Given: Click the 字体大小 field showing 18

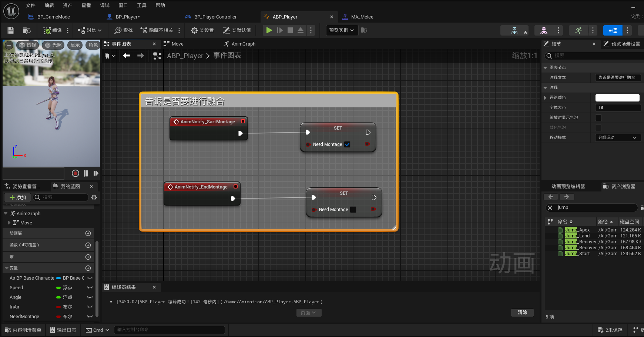Looking at the screenshot, I should pos(618,108).
